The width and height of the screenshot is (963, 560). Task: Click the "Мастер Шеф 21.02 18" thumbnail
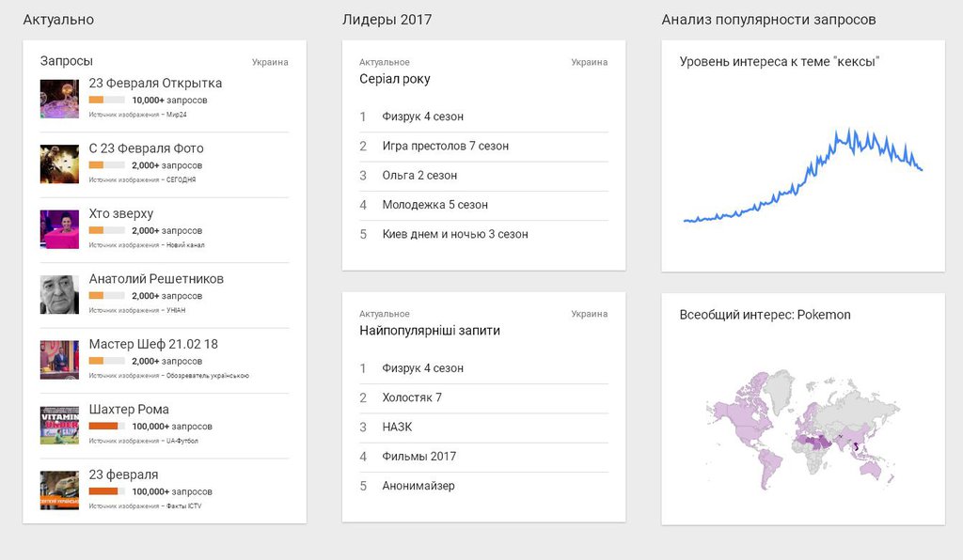point(59,360)
